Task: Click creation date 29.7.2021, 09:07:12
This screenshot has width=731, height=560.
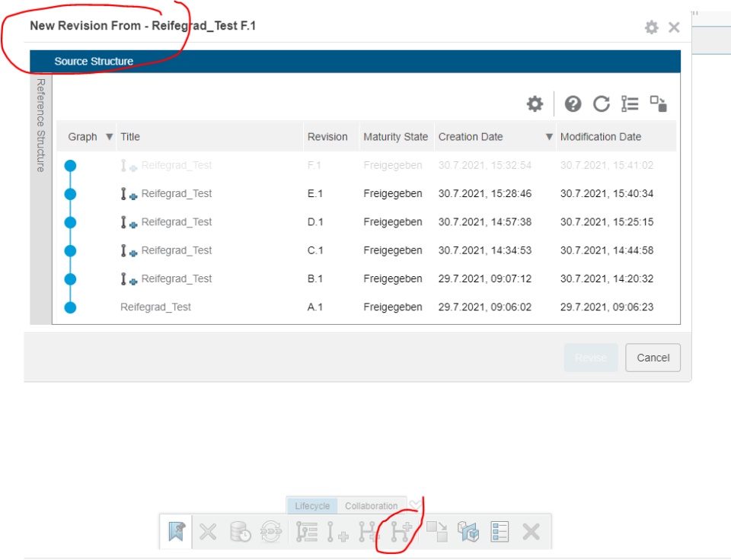Action: (x=485, y=279)
